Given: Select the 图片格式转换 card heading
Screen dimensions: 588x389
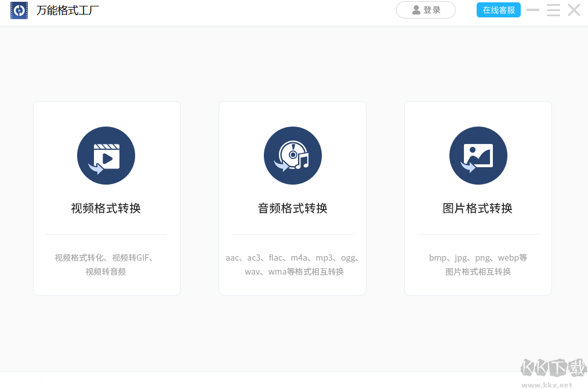Looking at the screenshot, I should (x=478, y=208).
